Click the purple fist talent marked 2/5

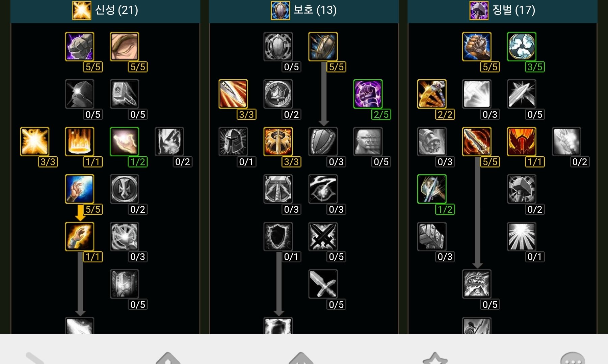pos(368,94)
